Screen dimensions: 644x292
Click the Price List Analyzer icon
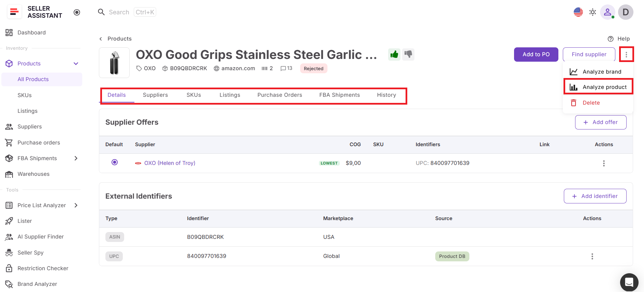(9, 205)
